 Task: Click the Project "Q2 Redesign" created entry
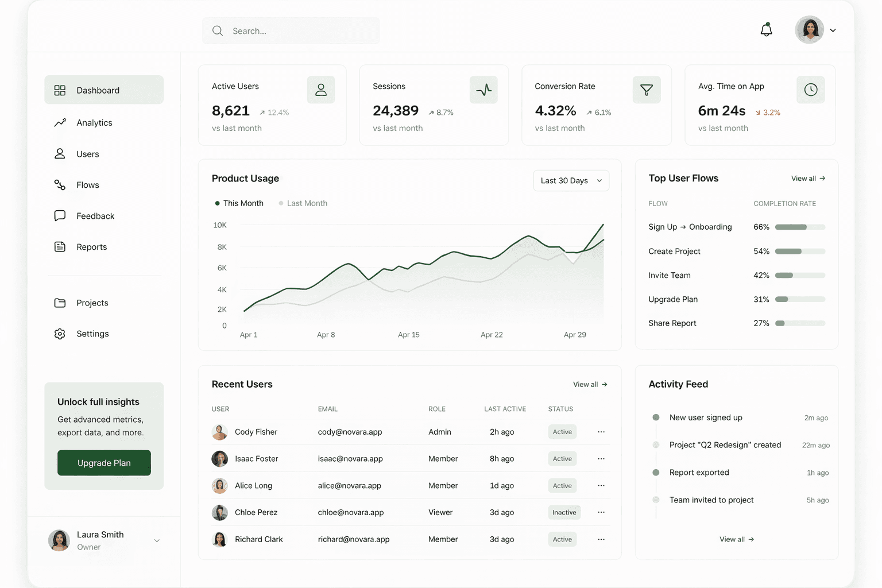point(725,445)
